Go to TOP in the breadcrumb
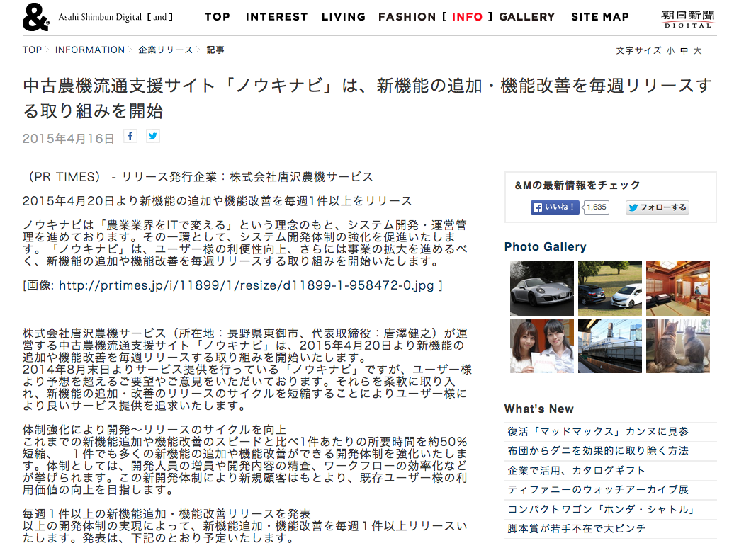756x548 pixels. [32, 50]
